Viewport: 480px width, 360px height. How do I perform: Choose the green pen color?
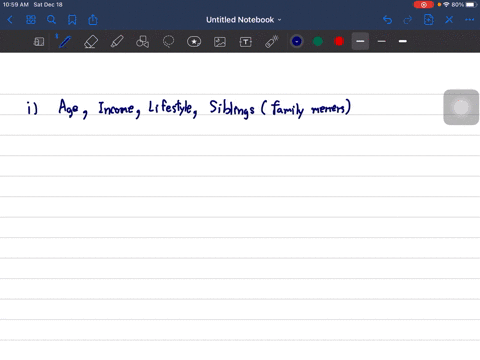318,41
